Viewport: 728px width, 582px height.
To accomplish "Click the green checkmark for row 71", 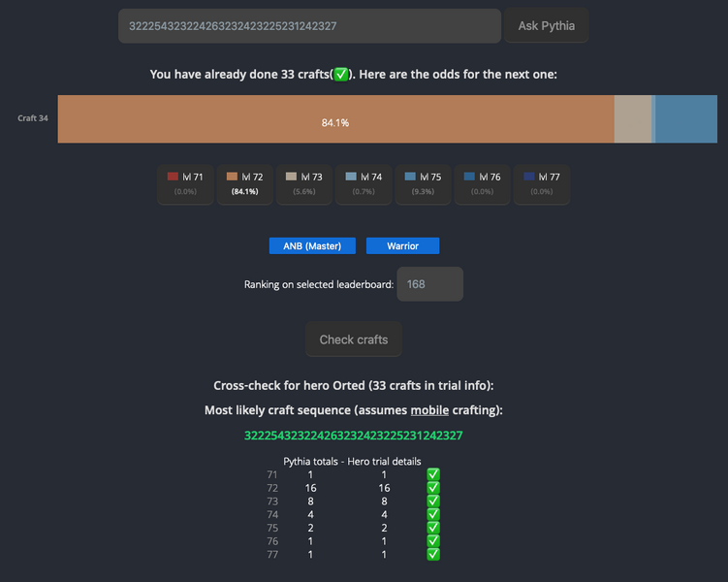I will 433,474.
